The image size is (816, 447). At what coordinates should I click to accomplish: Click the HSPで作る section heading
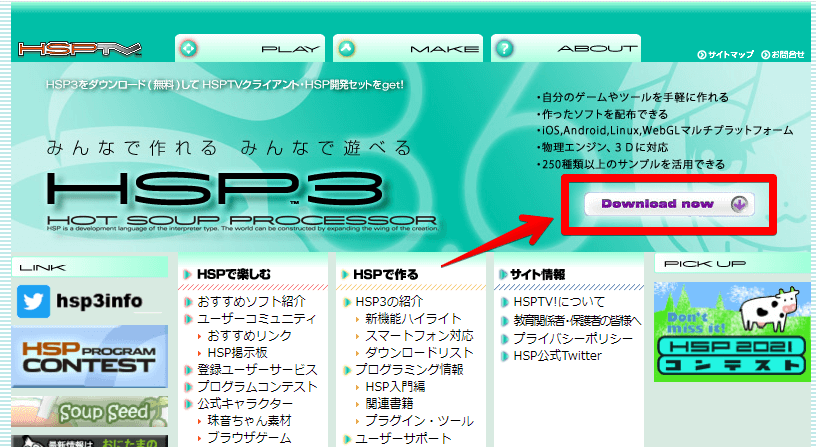click(386, 274)
